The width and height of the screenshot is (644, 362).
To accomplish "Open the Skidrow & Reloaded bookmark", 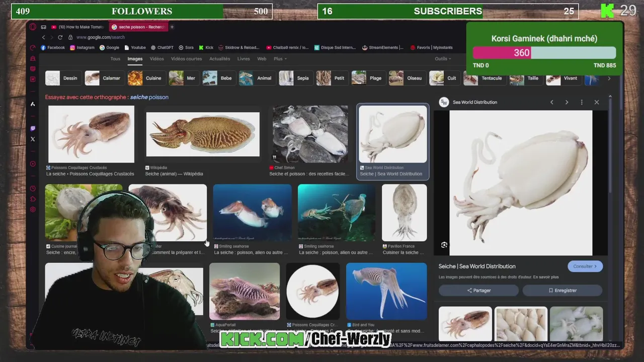I will (x=239, y=48).
